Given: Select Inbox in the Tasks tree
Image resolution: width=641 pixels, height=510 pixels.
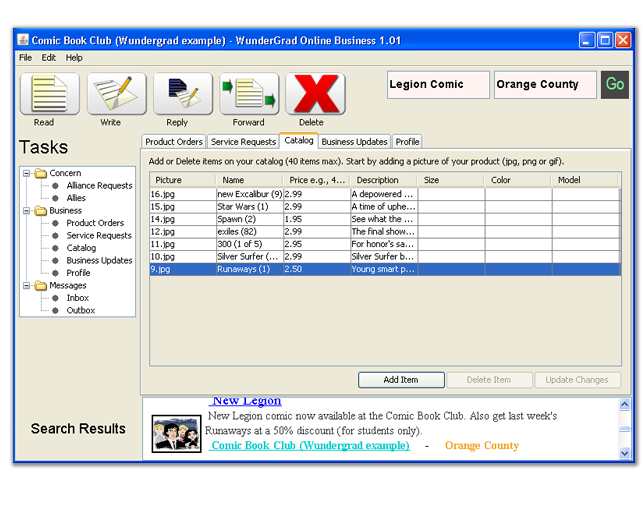Looking at the screenshot, I should 78,298.
